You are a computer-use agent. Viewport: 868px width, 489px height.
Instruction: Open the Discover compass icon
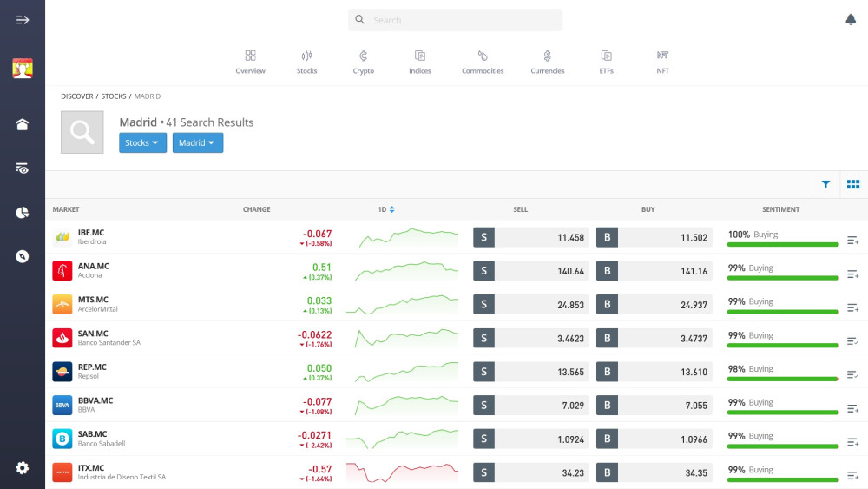tap(23, 256)
